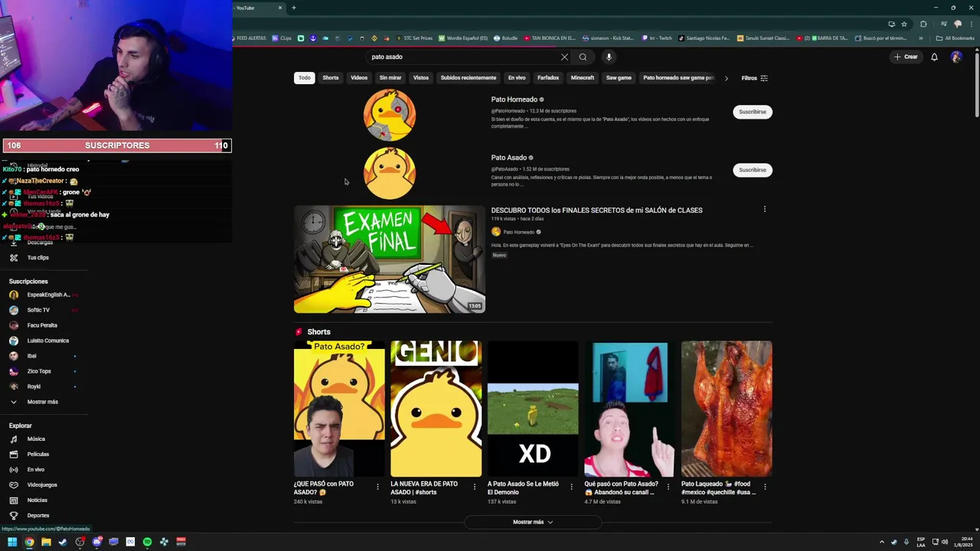Open options for Qué pasó con Pato Asado short
Screen dimensions: 980x551
668,487
